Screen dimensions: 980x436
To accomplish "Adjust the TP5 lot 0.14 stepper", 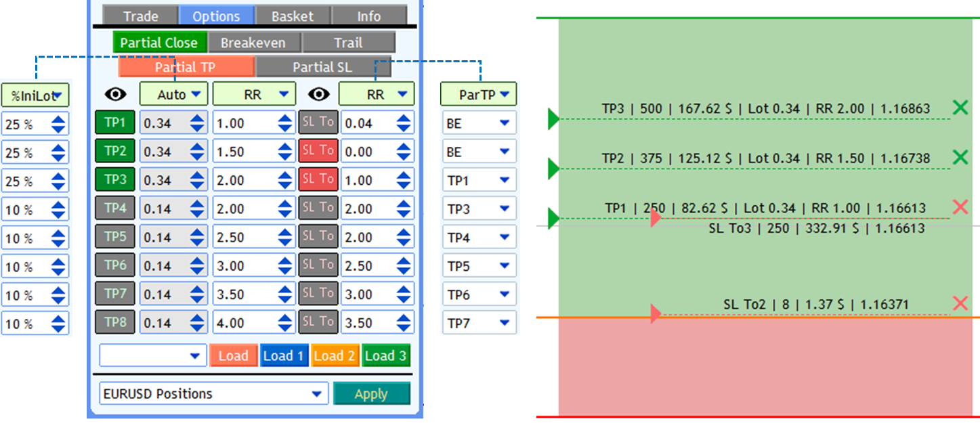I will coord(198,238).
